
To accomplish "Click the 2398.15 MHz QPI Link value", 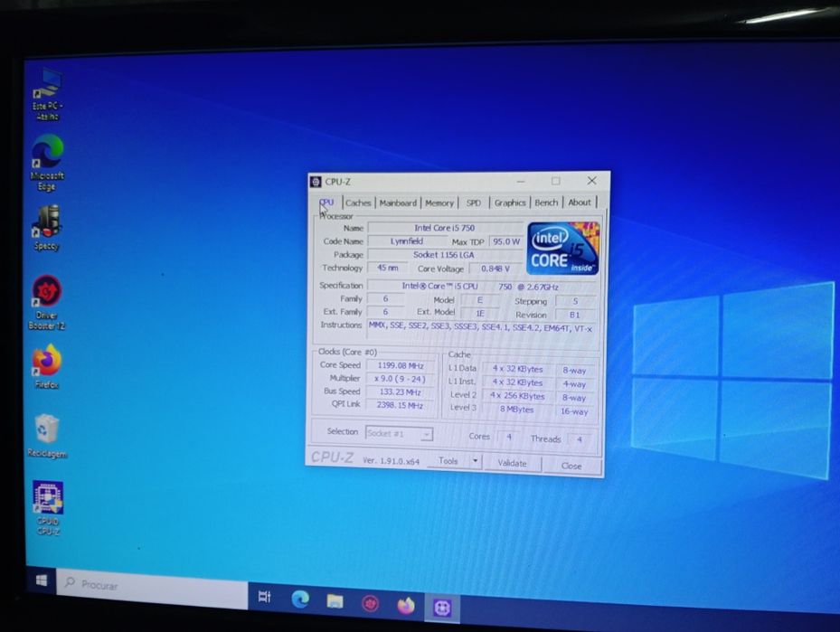I will (401, 405).
